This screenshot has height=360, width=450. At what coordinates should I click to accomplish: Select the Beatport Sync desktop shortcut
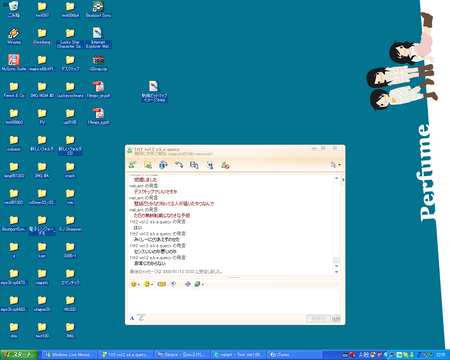(98, 9)
